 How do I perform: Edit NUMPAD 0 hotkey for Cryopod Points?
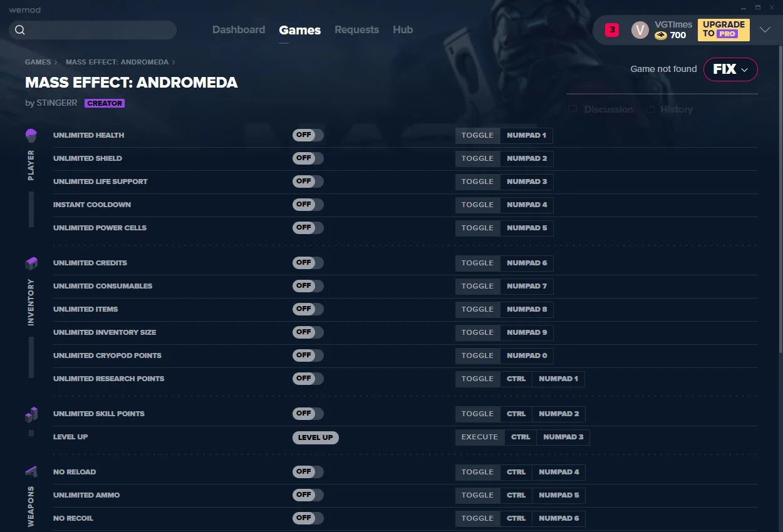point(527,356)
